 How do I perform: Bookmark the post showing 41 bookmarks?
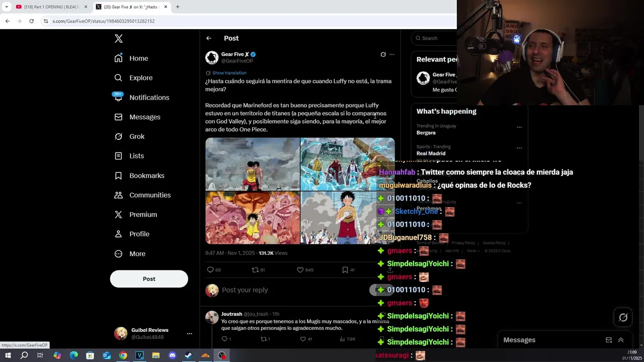click(345, 270)
